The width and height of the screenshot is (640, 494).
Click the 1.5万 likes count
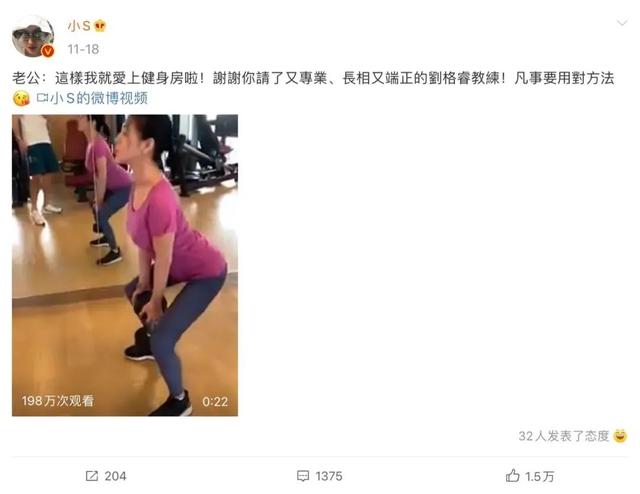540,476
